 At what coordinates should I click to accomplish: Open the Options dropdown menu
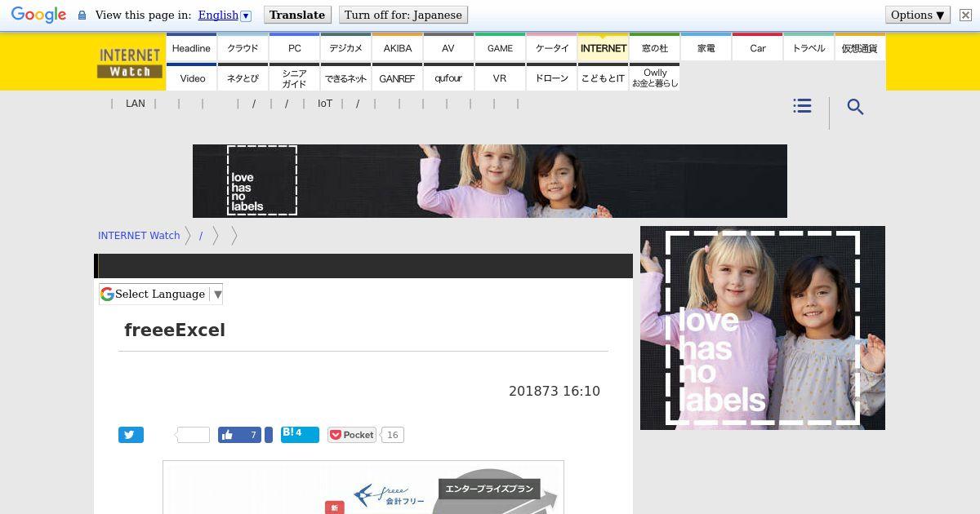point(917,15)
